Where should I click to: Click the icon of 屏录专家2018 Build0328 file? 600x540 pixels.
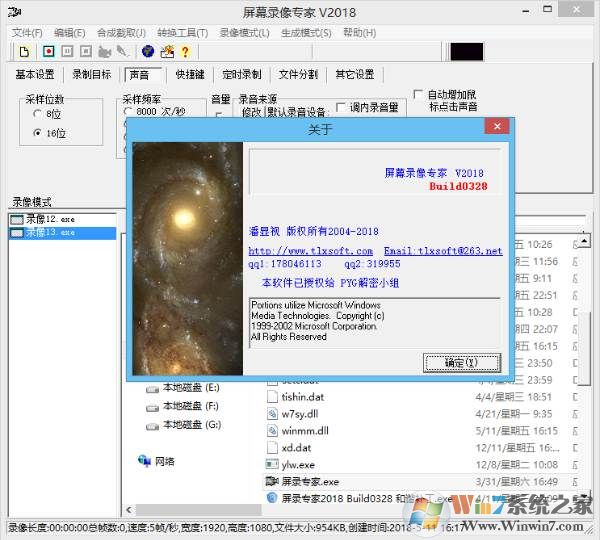272,498
